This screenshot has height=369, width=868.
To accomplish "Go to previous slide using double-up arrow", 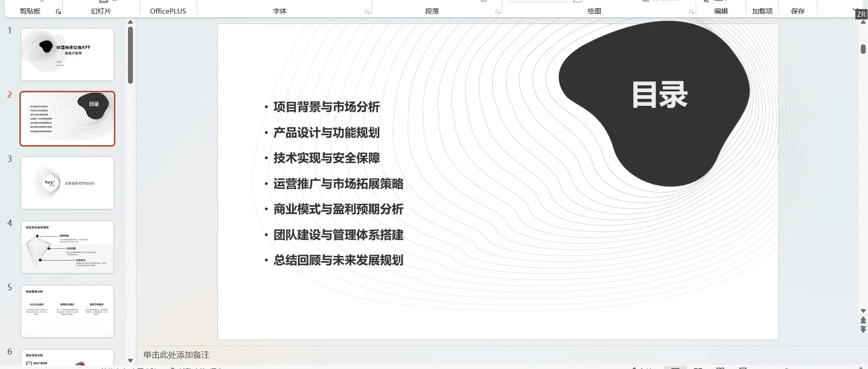I will 863,320.
